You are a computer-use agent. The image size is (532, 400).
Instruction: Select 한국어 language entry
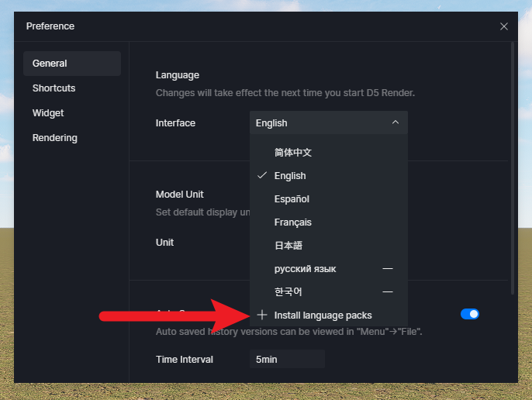click(x=288, y=292)
